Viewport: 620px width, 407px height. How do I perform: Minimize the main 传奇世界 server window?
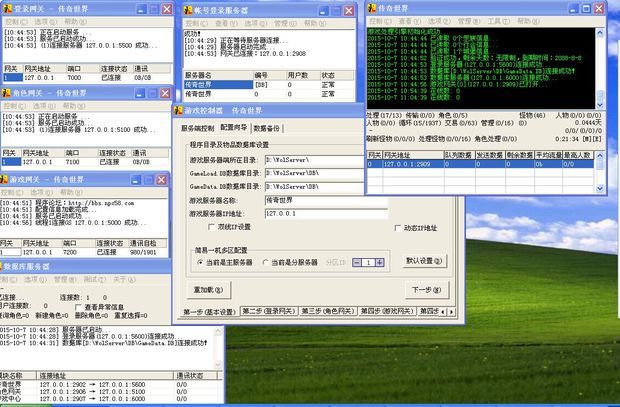[x=574, y=8]
